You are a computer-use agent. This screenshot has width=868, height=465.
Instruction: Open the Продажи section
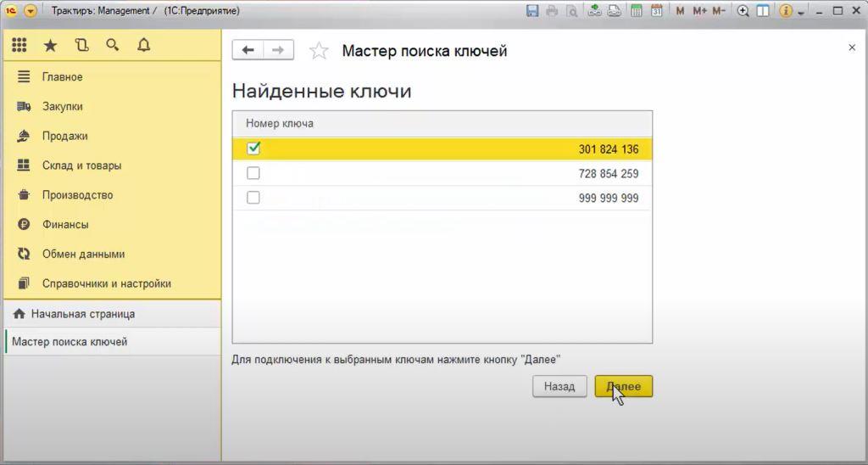click(x=64, y=136)
